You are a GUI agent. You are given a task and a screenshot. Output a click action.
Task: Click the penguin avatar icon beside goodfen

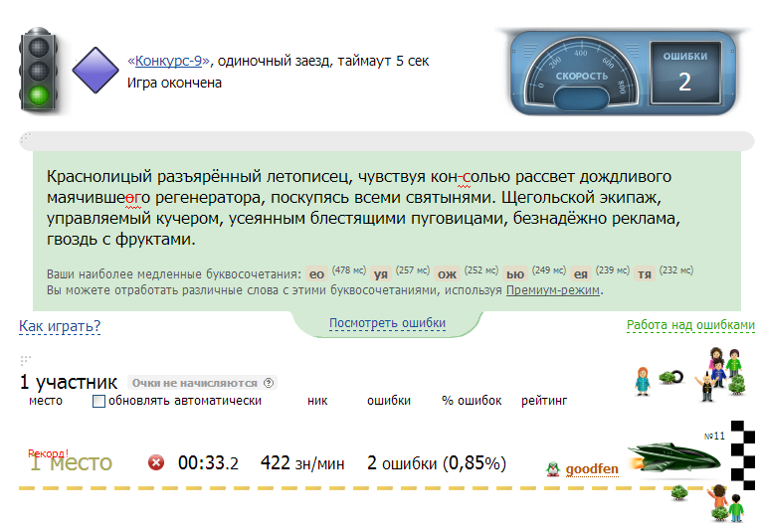[x=552, y=469]
